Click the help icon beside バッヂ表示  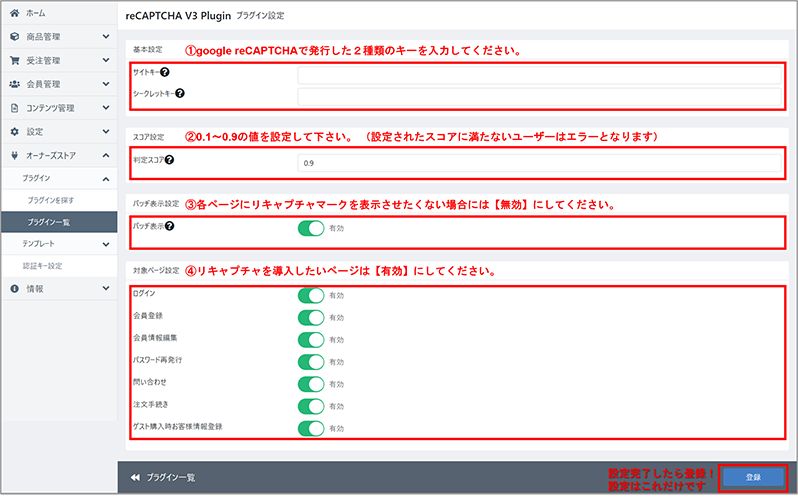click(169, 226)
